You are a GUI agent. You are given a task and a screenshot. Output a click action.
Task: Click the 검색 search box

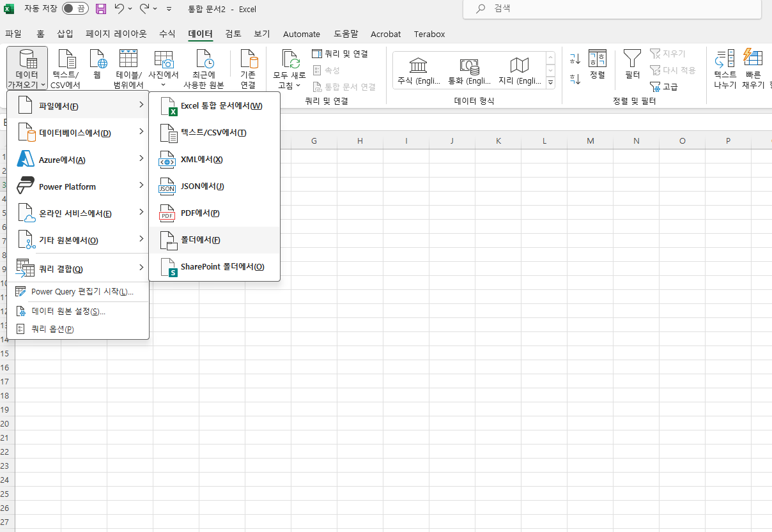tap(612, 9)
